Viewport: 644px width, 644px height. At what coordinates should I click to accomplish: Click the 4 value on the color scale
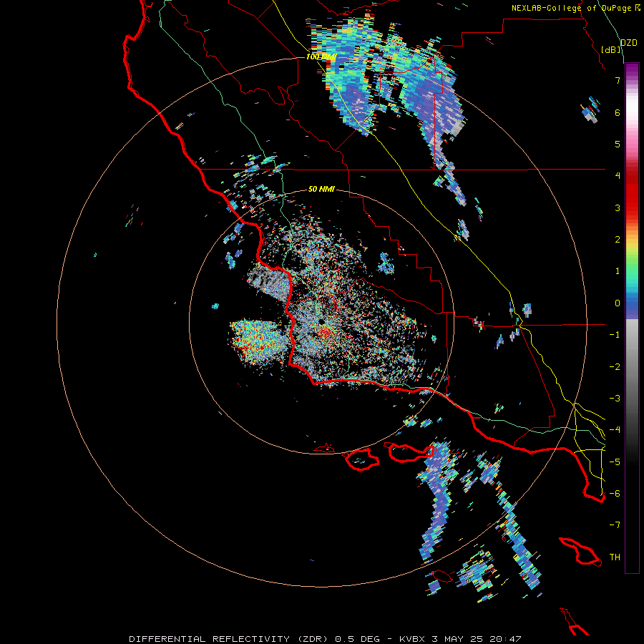coord(618,176)
